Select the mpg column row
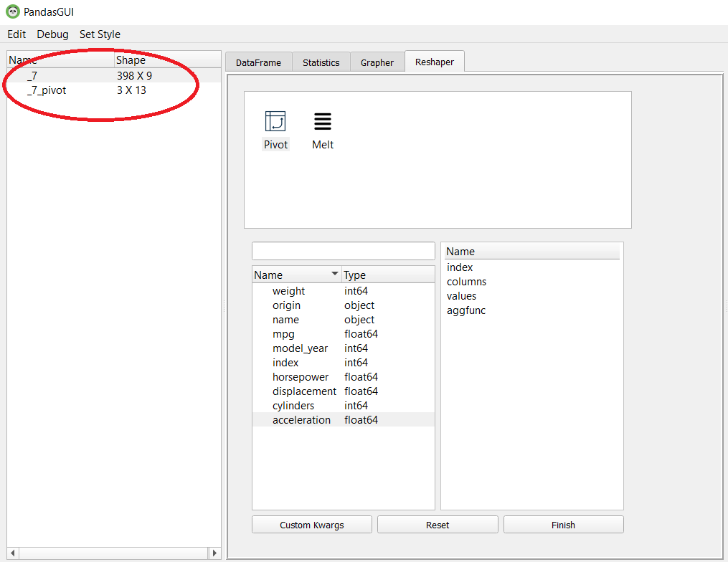This screenshot has width=728, height=562. pos(343,334)
